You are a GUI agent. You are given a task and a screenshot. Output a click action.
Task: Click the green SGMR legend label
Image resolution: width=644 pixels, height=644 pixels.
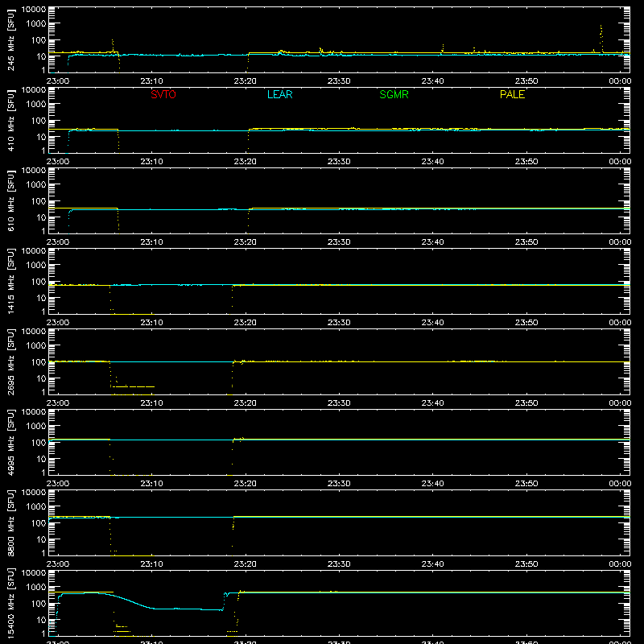click(x=394, y=94)
